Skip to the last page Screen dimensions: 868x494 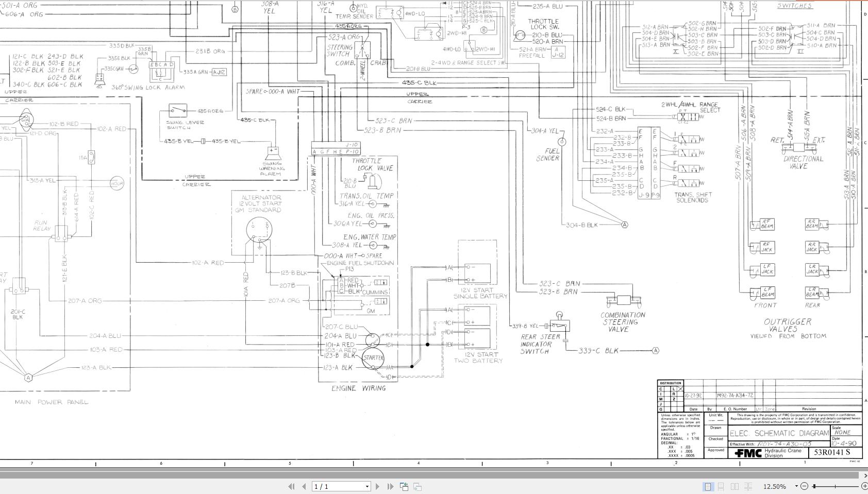(391, 486)
